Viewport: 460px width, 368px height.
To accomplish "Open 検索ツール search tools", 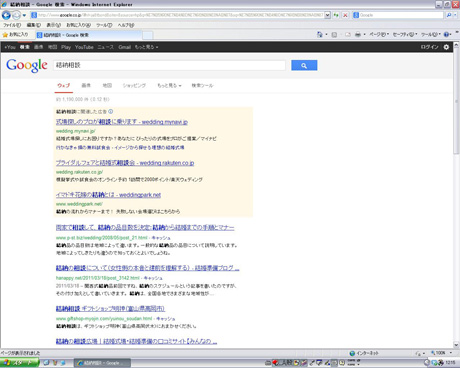I will point(202,85).
